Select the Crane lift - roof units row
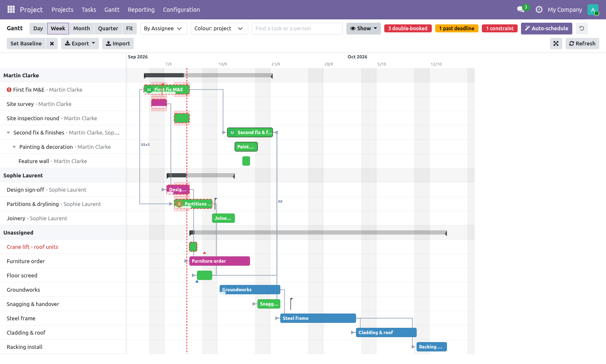The image size is (606, 364). (x=63, y=247)
